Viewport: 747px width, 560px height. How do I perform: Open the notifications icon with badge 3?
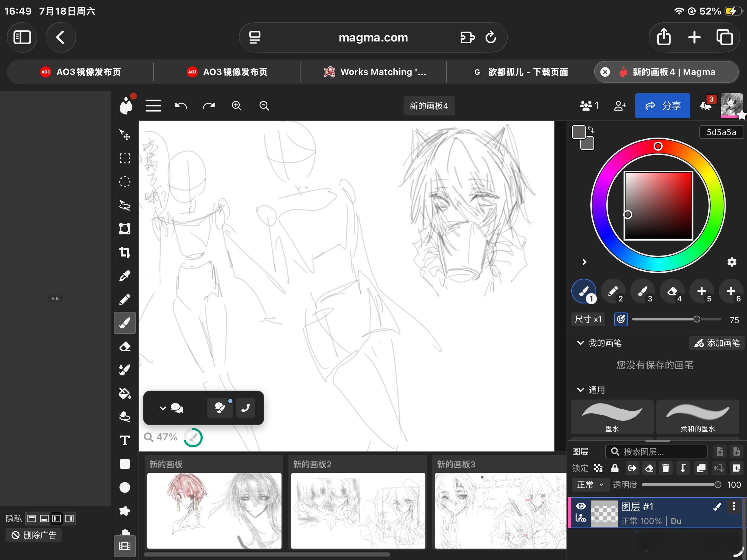(706, 105)
